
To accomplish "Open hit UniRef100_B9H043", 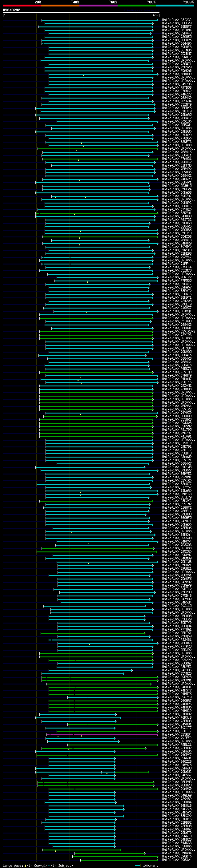I will click(177, 33).
